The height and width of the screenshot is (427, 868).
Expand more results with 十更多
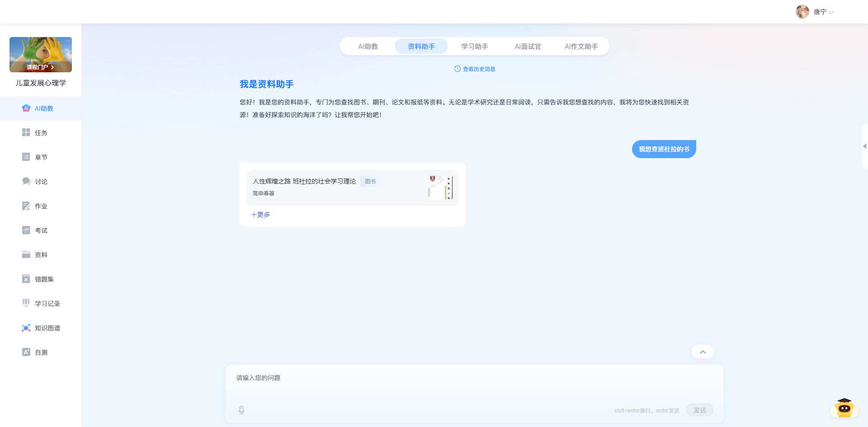pyautogui.click(x=260, y=215)
